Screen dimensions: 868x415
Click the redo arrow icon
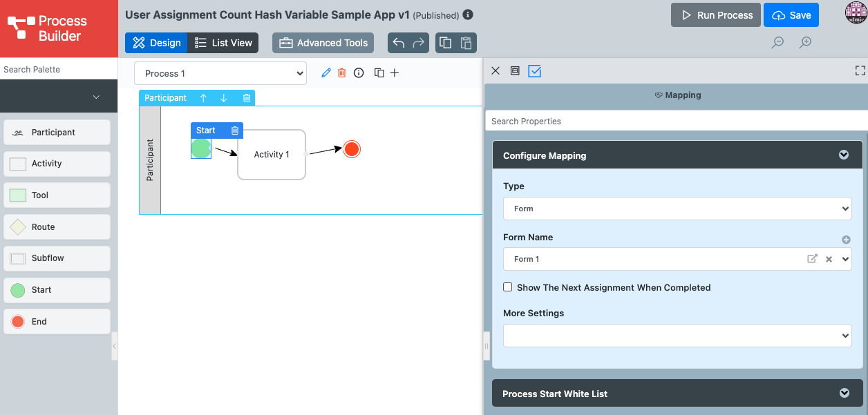click(x=418, y=43)
